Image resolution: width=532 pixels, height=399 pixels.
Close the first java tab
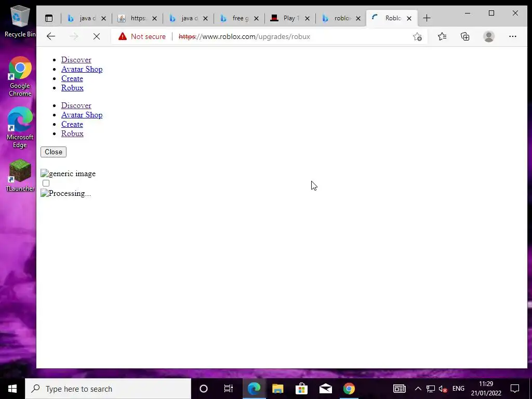tap(103, 18)
